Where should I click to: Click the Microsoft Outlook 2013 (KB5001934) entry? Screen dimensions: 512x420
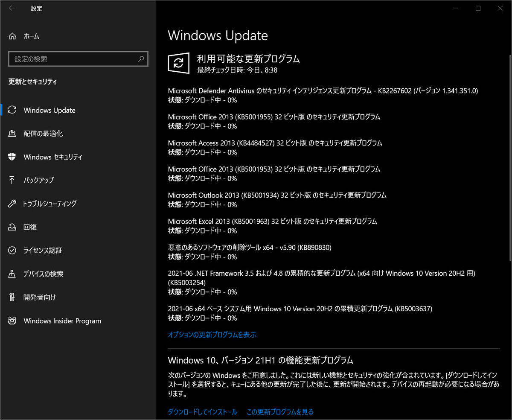point(277,200)
